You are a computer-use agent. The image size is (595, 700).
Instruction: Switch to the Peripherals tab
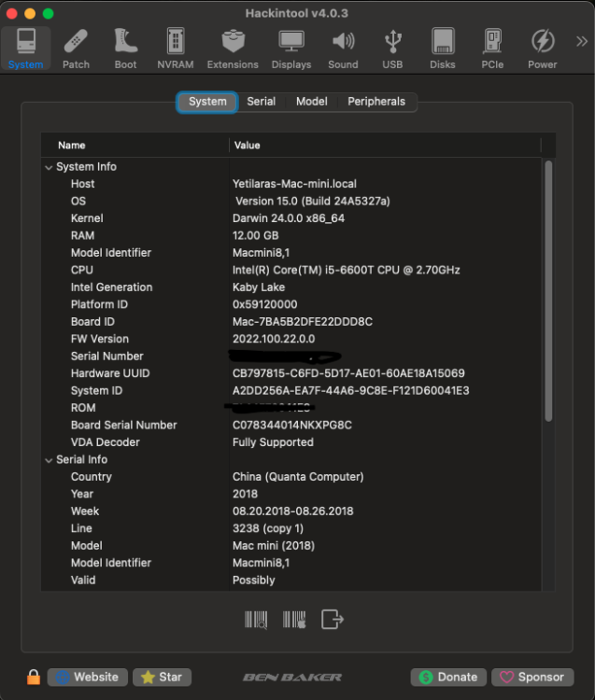376,102
